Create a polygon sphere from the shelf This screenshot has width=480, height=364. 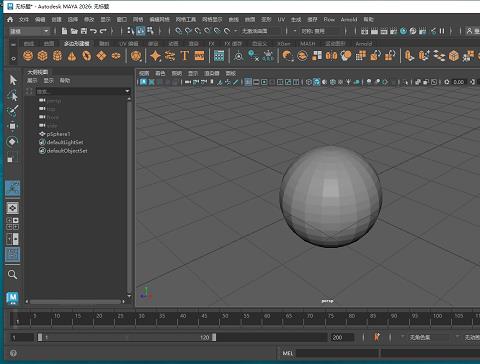pos(28,56)
